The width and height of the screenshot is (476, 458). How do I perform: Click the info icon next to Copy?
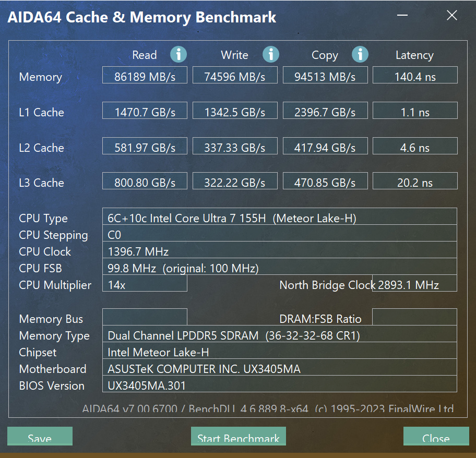pos(360,54)
